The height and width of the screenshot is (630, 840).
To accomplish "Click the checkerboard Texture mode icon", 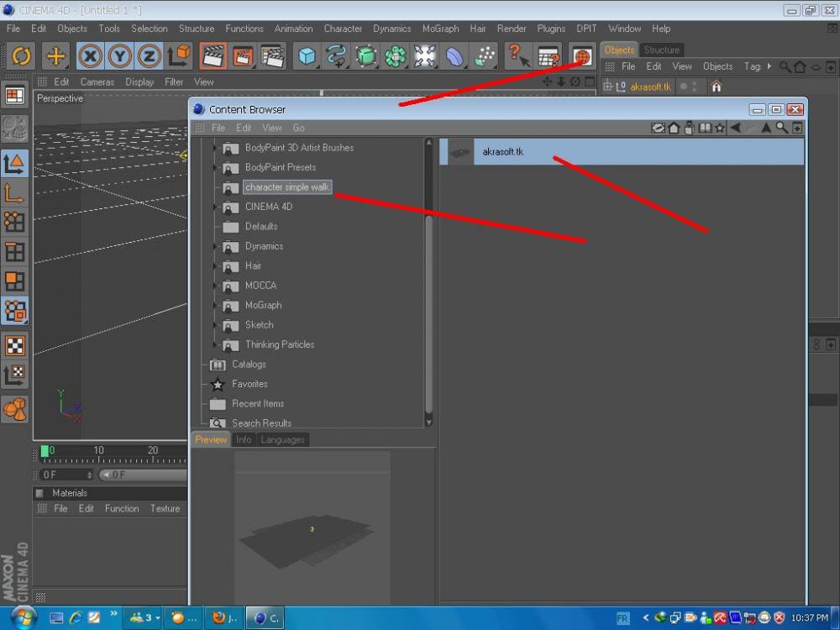I will coord(14,345).
